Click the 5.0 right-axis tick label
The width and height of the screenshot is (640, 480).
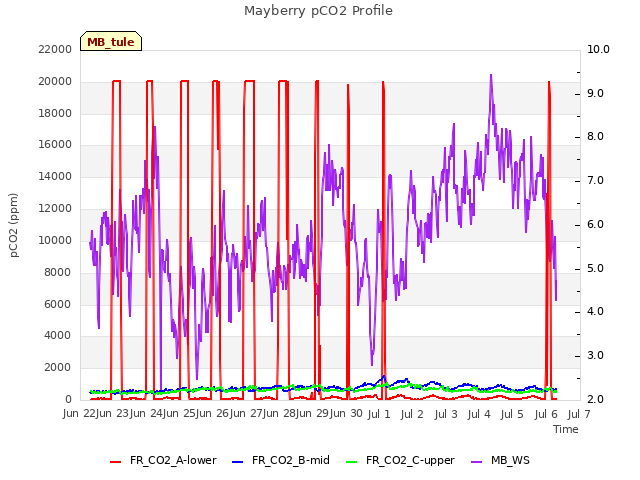596,269
